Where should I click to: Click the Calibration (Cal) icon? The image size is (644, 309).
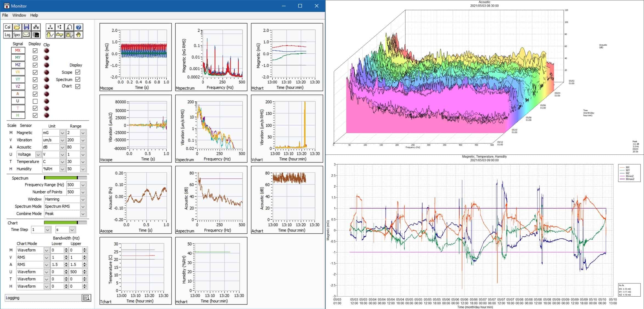pos(8,26)
